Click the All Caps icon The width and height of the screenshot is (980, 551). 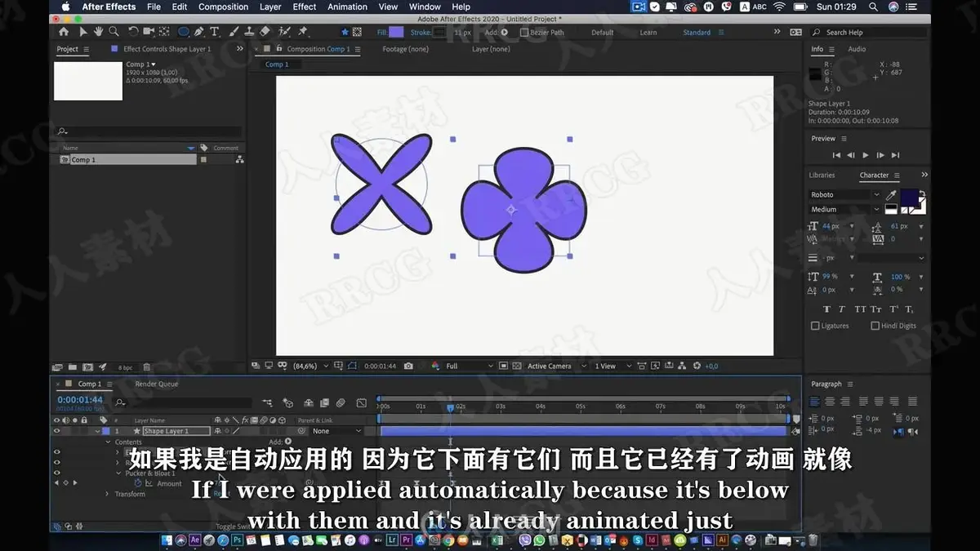[860, 309]
